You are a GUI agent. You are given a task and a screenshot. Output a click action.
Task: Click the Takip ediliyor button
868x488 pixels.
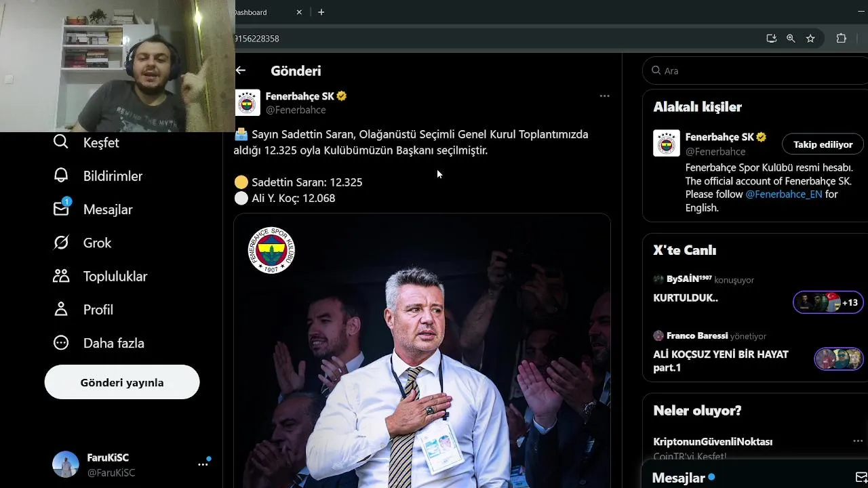[823, 144]
